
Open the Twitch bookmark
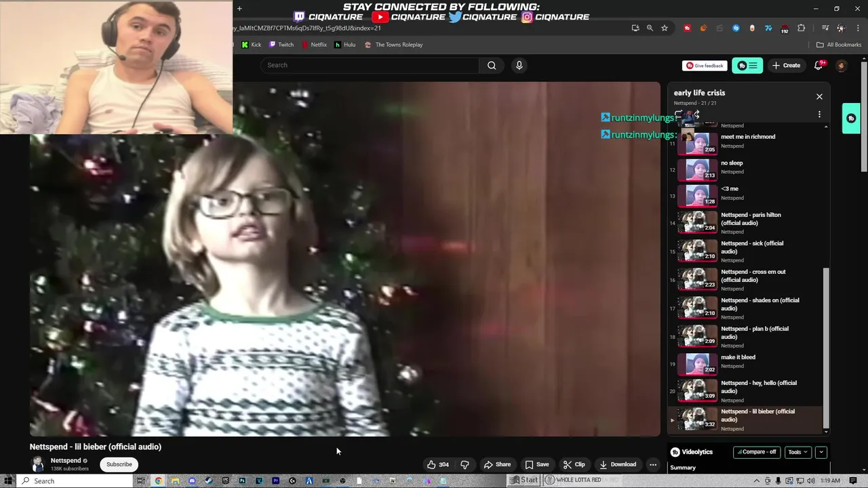[281, 45]
